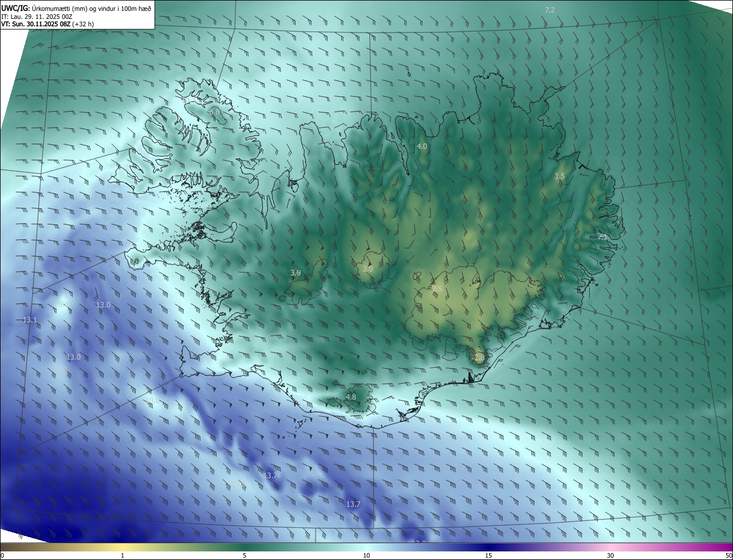The width and height of the screenshot is (733, 560).
Task: Click the VT: Sun. 30.11.2025 08Z line
Action: [x=48, y=25]
